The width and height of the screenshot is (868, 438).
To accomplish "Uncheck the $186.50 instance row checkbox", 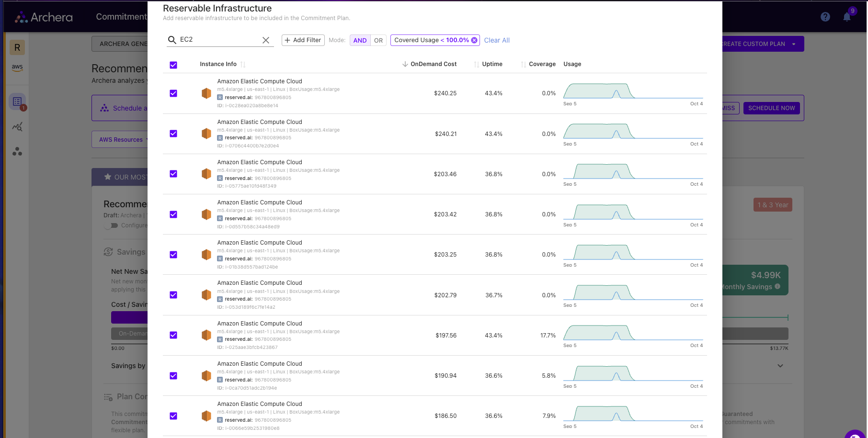I will 173,416.
